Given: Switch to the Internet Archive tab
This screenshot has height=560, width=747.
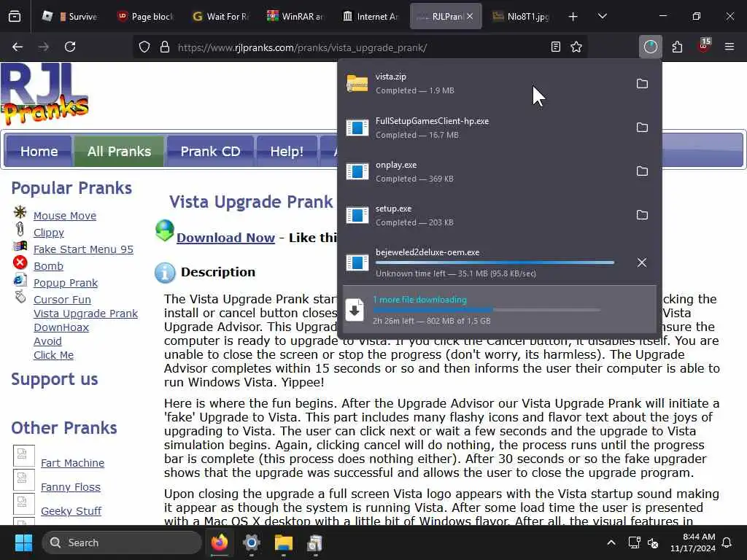Looking at the screenshot, I should [370, 16].
